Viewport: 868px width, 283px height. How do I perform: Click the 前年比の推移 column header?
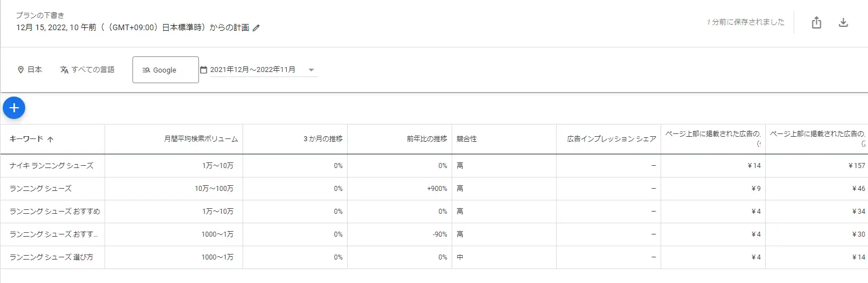(x=427, y=139)
